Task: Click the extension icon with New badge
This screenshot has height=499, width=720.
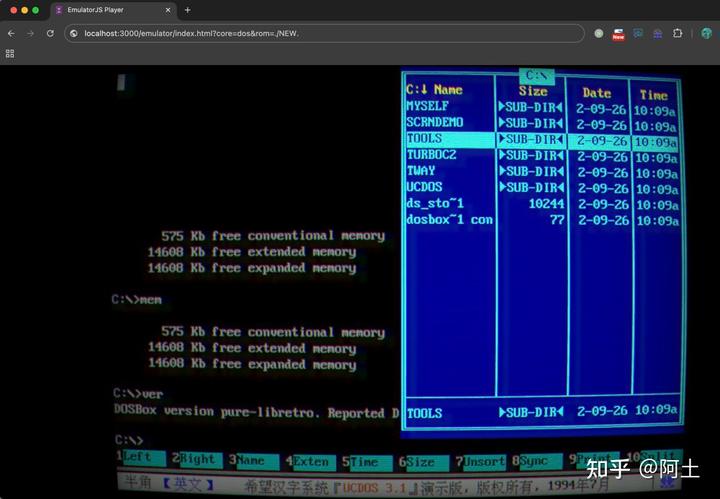Action: [618, 34]
